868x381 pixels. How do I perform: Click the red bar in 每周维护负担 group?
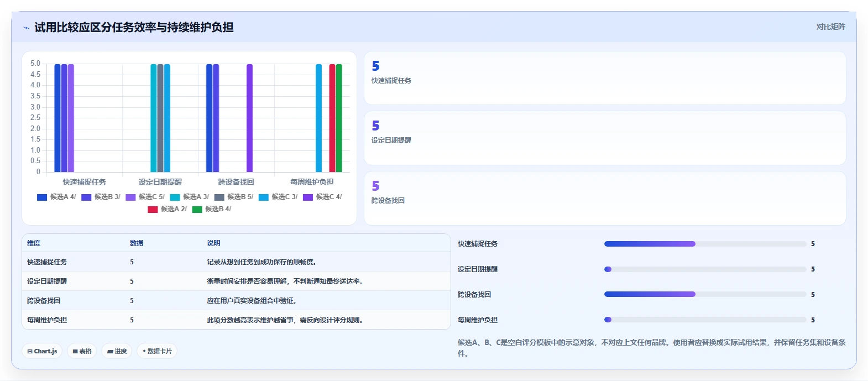click(x=332, y=118)
